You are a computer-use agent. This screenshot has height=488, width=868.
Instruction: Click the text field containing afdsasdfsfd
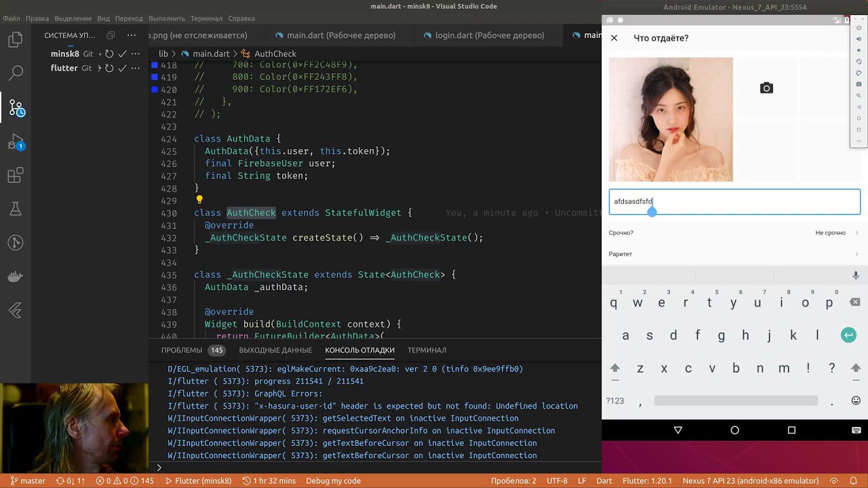click(x=734, y=202)
